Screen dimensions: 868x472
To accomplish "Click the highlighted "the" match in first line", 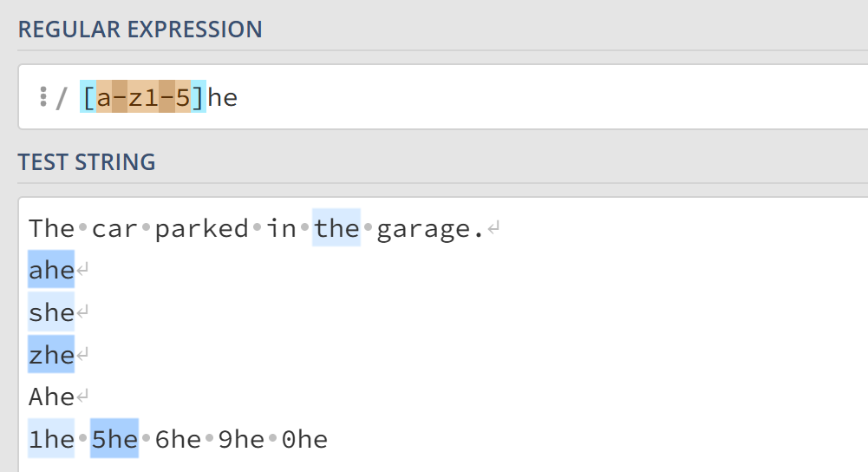I will coord(336,229).
